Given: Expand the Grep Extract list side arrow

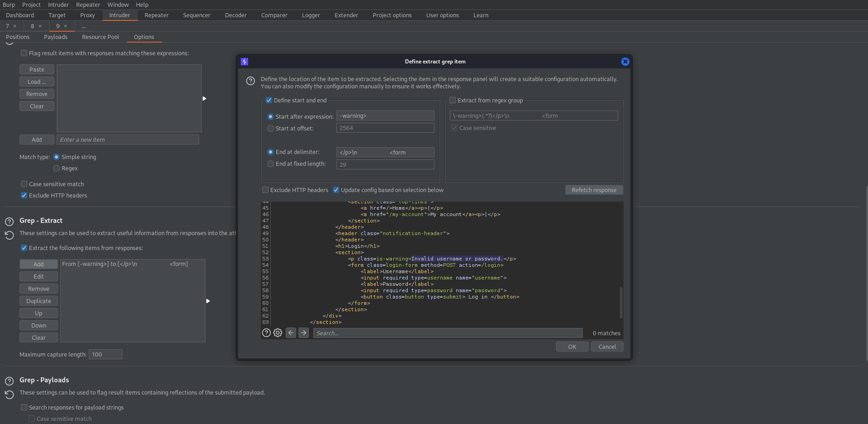Looking at the screenshot, I should click(208, 301).
